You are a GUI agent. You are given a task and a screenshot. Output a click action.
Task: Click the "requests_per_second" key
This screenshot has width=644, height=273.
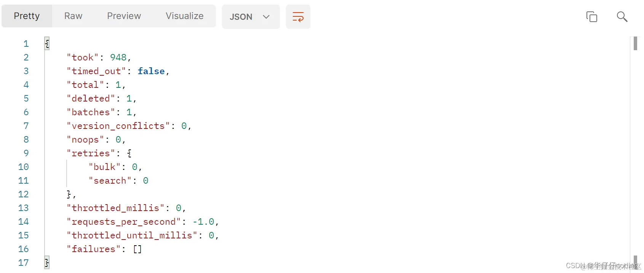pyautogui.click(x=124, y=222)
